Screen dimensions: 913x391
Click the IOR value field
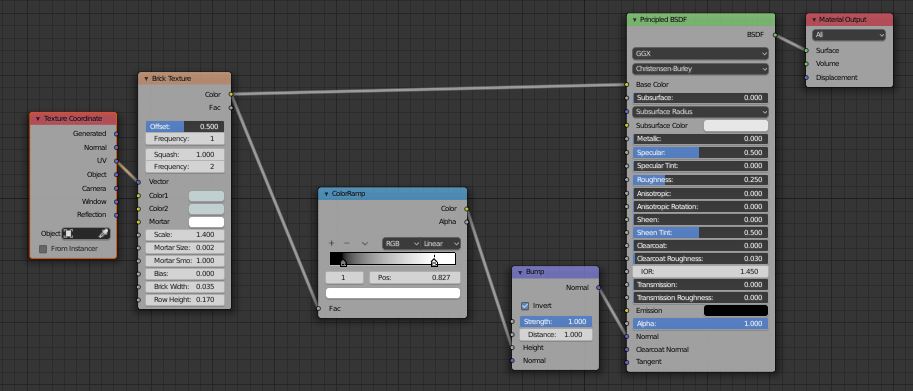pyautogui.click(x=700, y=272)
